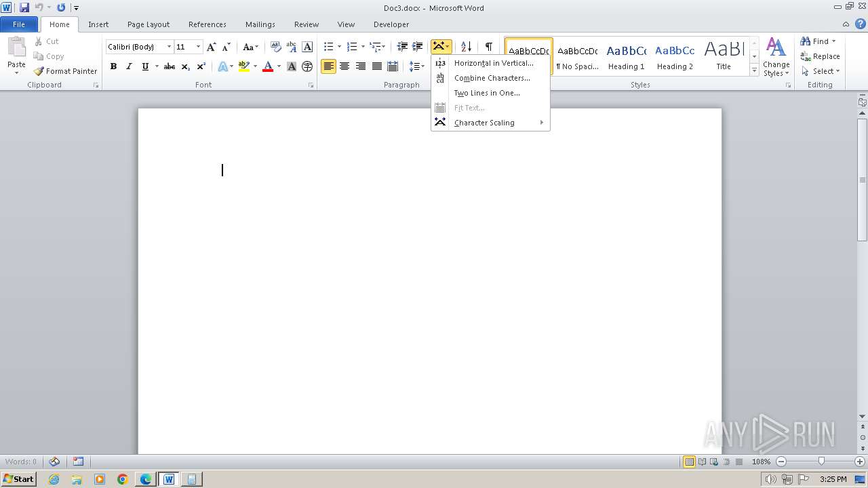
Task: Click the Grow Font icon
Action: tap(211, 47)
